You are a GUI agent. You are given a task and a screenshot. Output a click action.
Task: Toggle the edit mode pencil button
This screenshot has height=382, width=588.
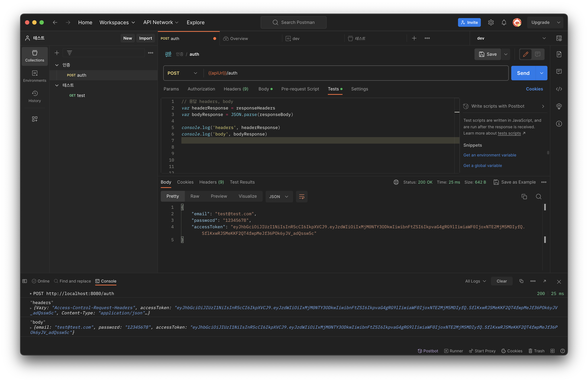pyautogui.click(x=526, y=54)
